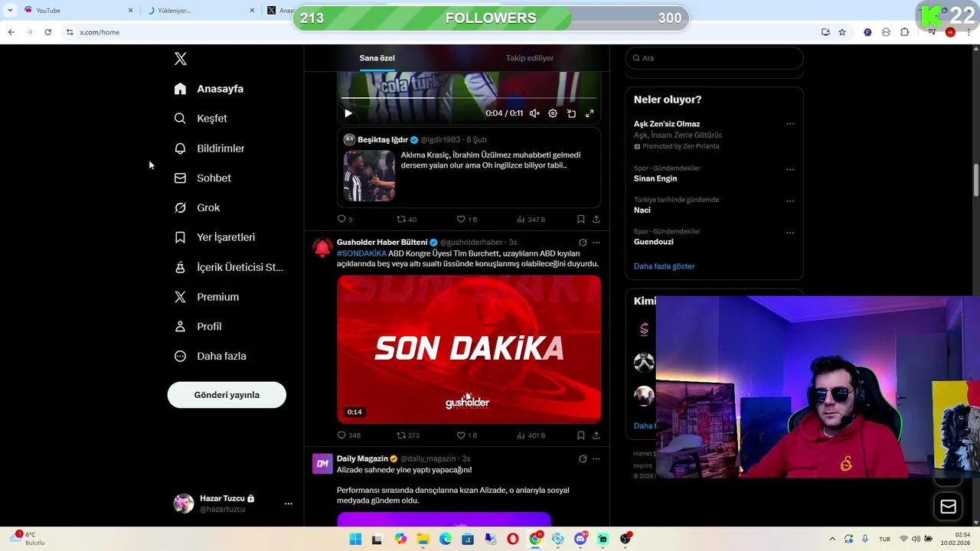Open options for Guendouzi trend
Viewport: 980px width, 551px height.
coord(790,233)
